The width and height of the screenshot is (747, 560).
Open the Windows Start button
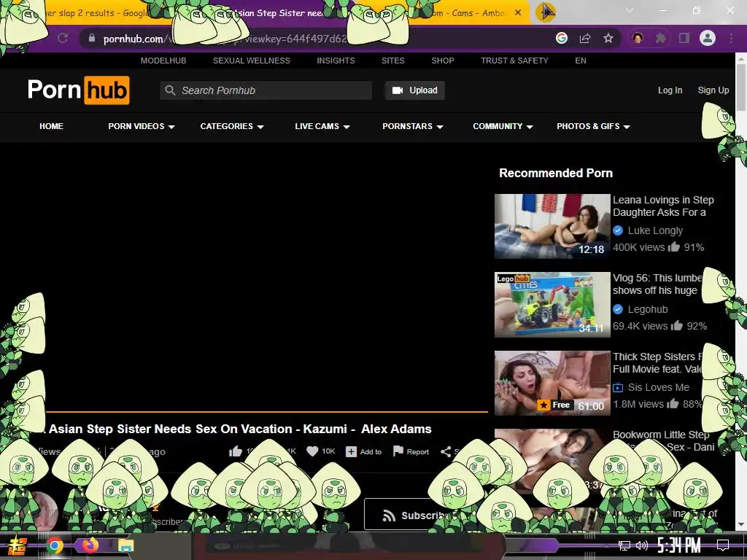pos(18,545)
